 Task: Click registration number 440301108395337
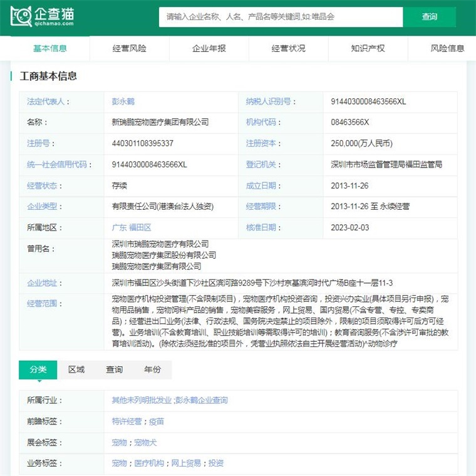(142, 143)
